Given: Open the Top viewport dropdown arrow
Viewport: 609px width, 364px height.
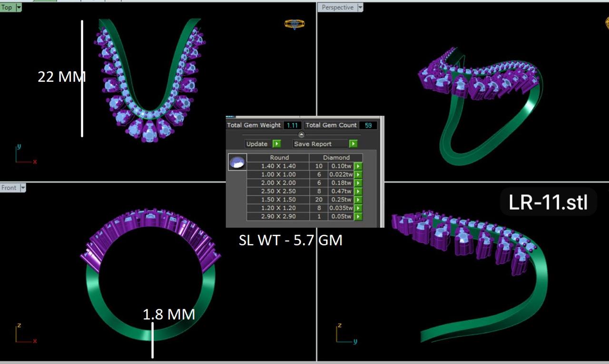Looking at the screenshot, I should pos(19,7).
